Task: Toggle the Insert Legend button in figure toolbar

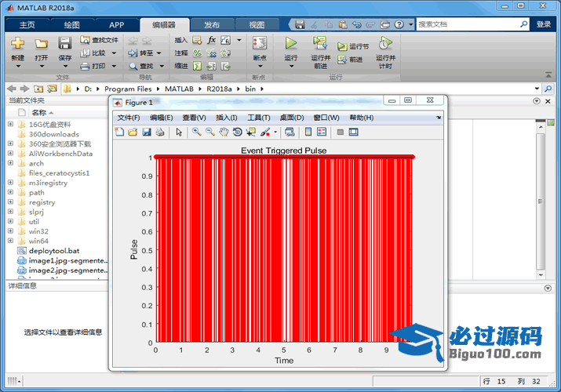Action: (322, 132)
